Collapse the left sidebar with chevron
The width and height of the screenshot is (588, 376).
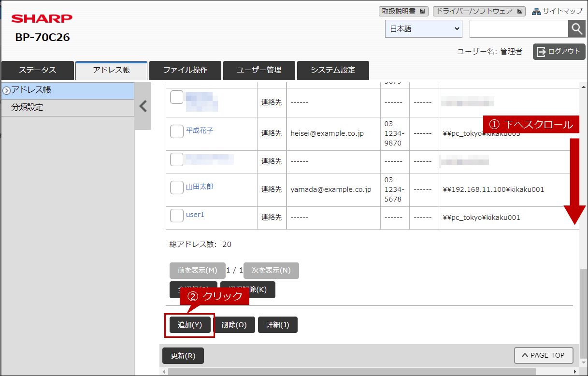click(x=143, y=106)
